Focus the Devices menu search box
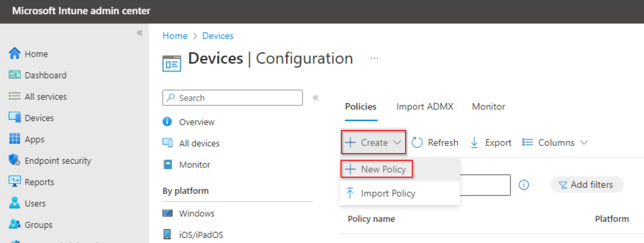This screenshot has width=644, height=243. coord(233,98)
